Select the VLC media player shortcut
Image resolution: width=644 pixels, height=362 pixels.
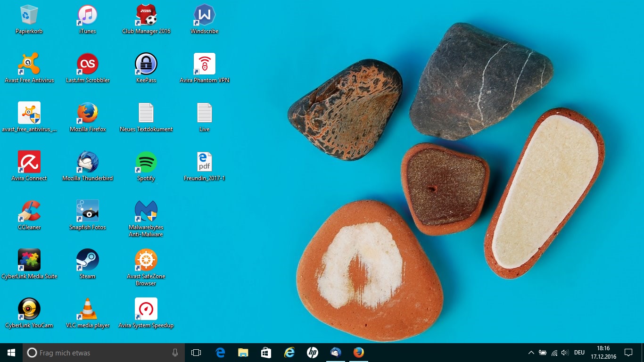tap(87, 313)
